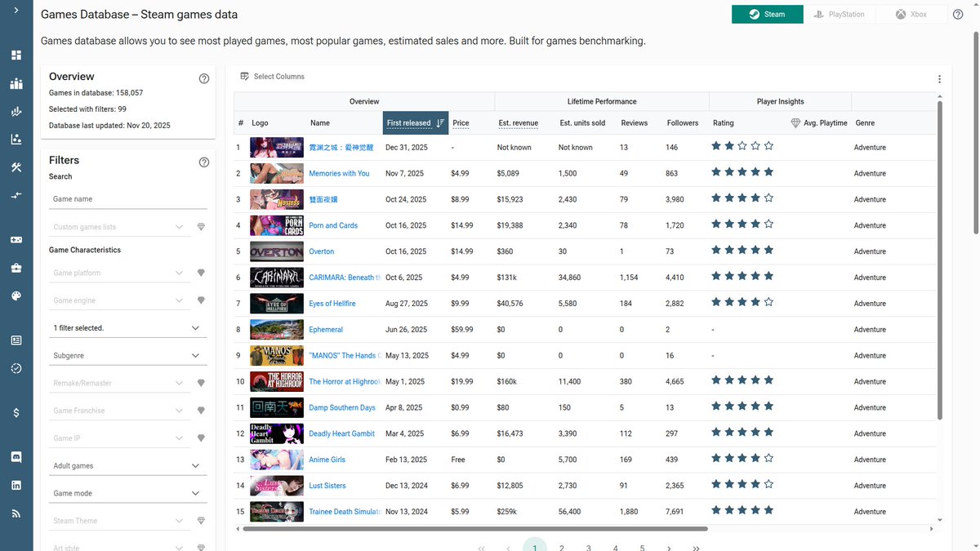Open the dashboard grid icon in the sidebar
Image resolution: width=980 pixels, height=551 pixels.
(x=16, y=55)
